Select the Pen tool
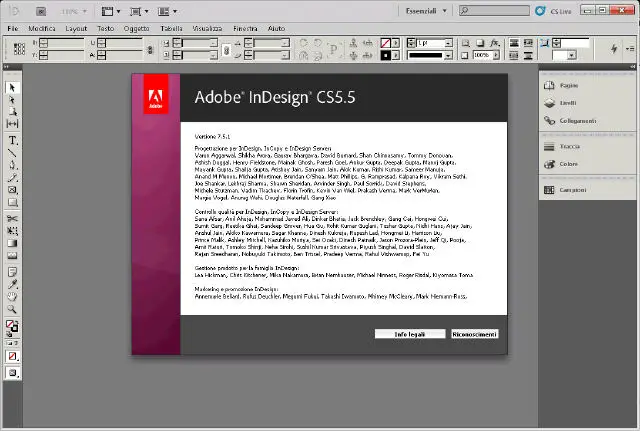Screen dimensions: 640x431 click(12, 165)
